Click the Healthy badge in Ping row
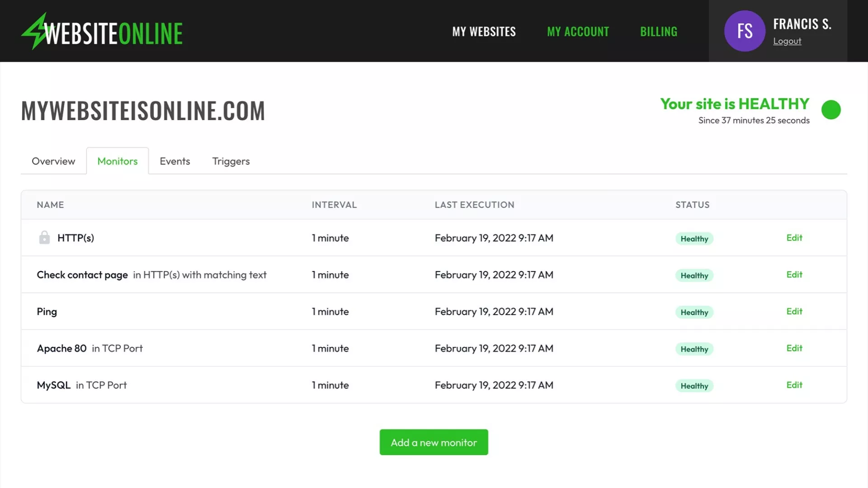Viewport: 868px width, 488px height. tap(694, 312)
